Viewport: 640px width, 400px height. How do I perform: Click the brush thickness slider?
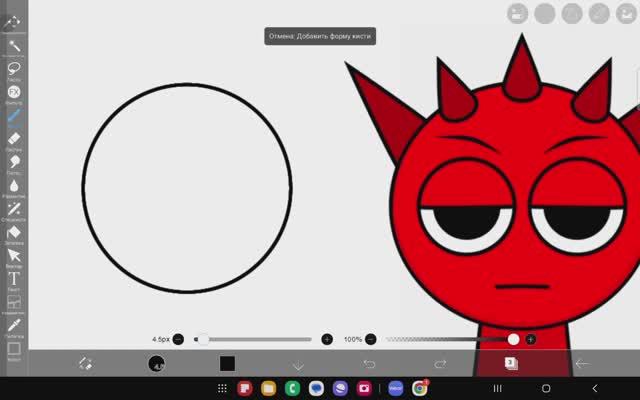pos(253,339)
